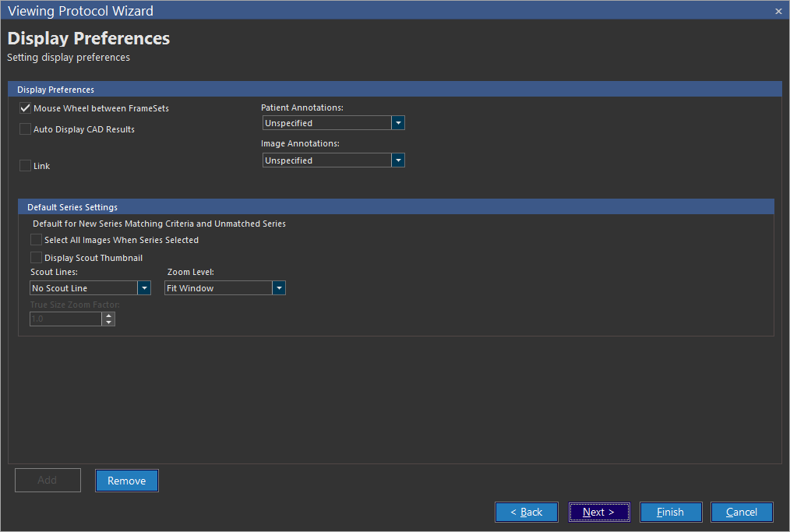Click True Size Zoom Factor up arrow
790x532 pixels.
click(x=108, y=315)
